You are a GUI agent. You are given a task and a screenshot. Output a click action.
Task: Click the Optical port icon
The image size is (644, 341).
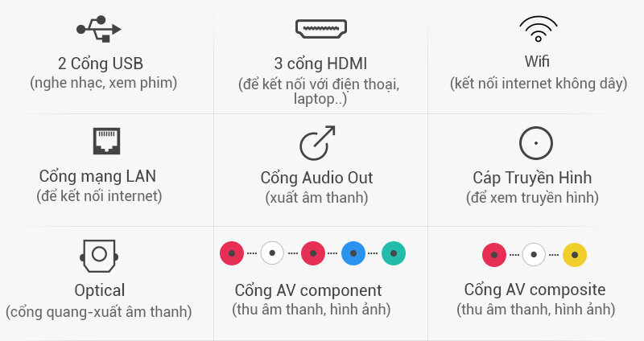[x=99, y=256]
